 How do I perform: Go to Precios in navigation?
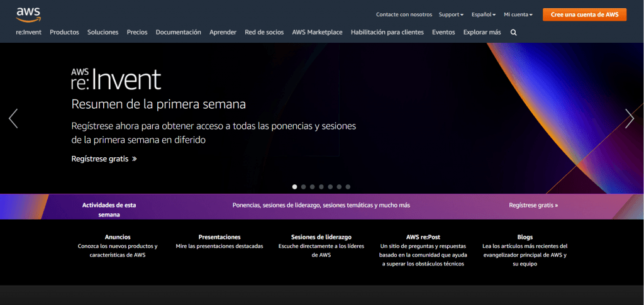[137, 32]
